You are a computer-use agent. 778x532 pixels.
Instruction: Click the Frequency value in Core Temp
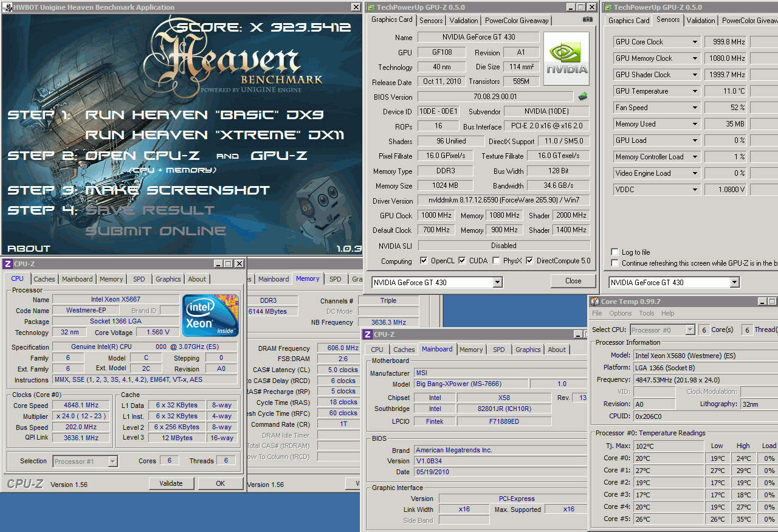point(705,379)
